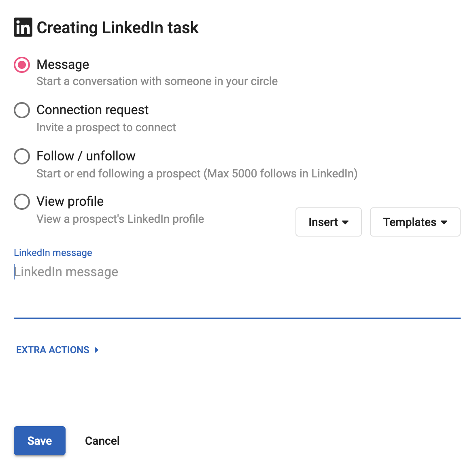Open the Templates dropdown
Viewport: 476px width, 465px height.
pyautogui.click(x=415, y=222)
